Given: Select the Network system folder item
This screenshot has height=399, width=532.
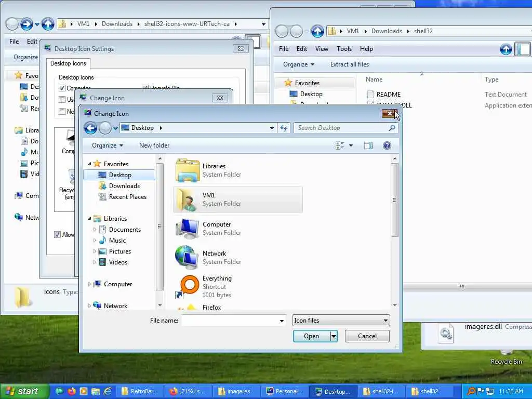Looking at the screenshot, I should click(x=237, y=258).
